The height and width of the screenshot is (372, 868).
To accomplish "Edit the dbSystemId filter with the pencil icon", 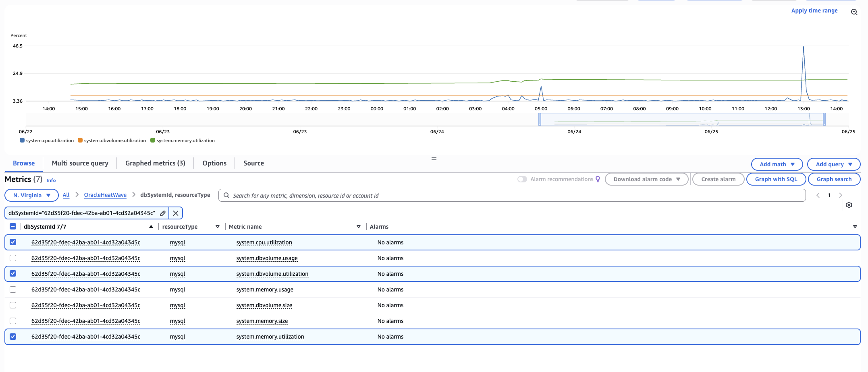I will [x=163, y=213].
